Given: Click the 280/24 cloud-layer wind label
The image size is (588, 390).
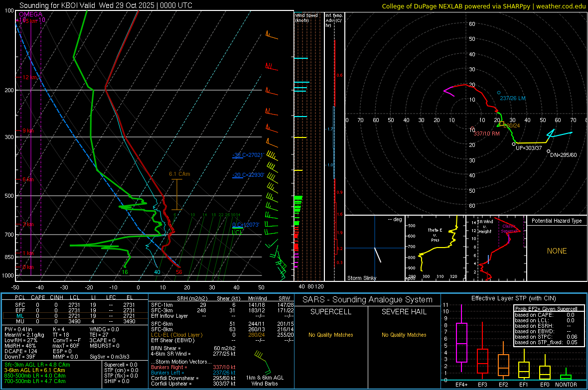Looking at the screenshot, I should (512, 126).
